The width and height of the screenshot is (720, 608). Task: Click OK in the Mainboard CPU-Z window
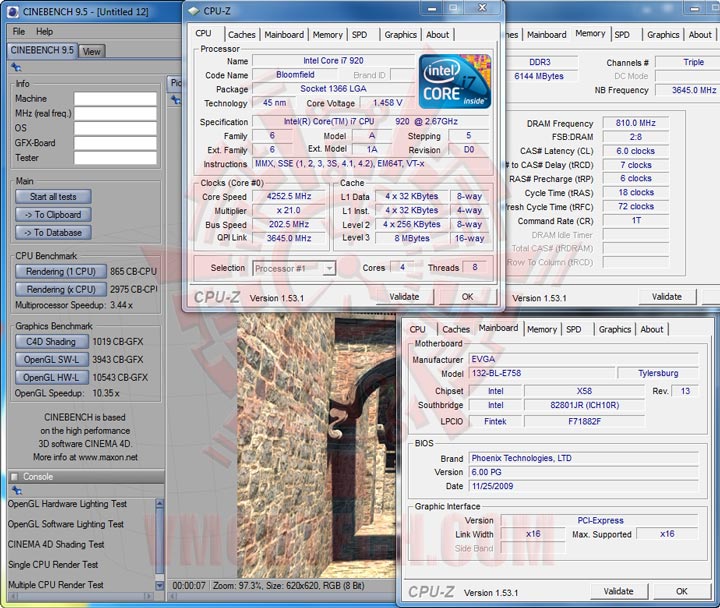click(x=681, y=591)
